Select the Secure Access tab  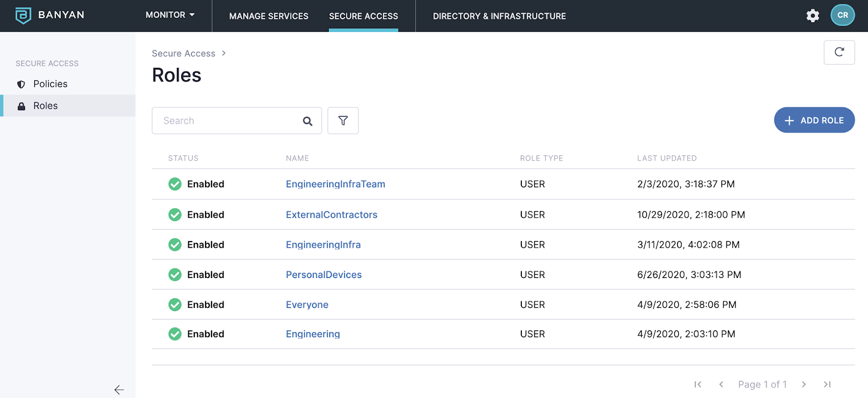(x=363, y=16)
